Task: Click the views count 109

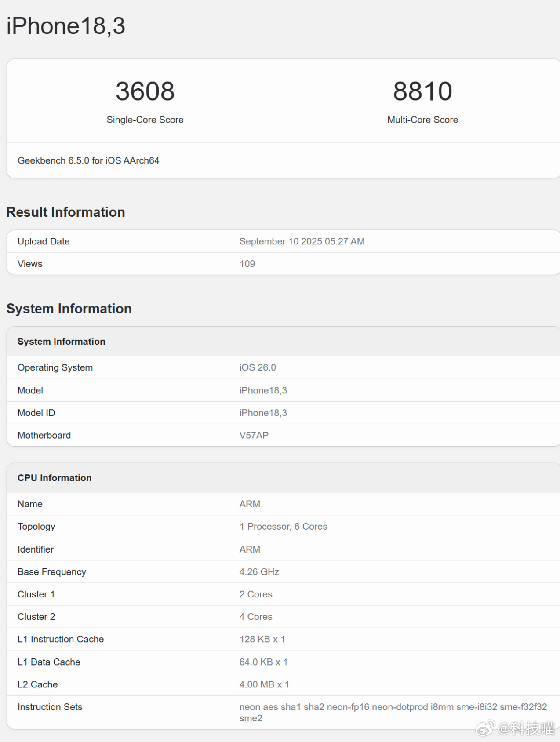Action: tap(247, 264)
